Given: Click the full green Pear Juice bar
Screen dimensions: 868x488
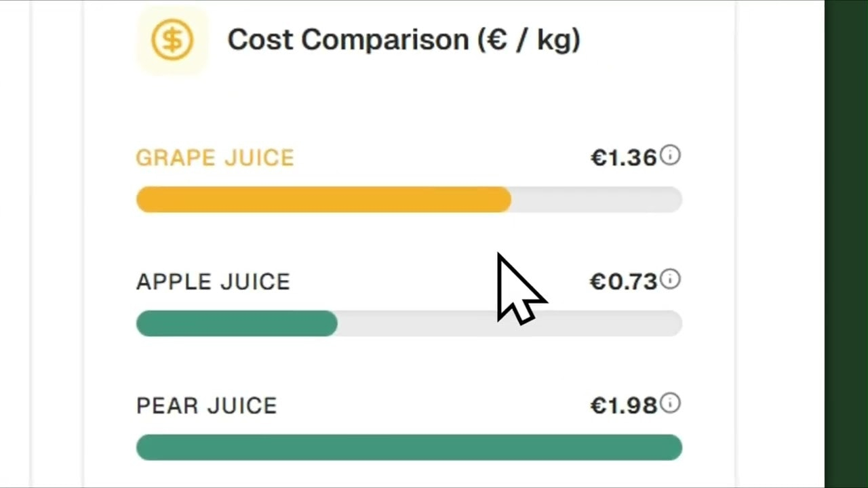Looking at the screenshot, I should pyautogui.click(x=409, y=447).
